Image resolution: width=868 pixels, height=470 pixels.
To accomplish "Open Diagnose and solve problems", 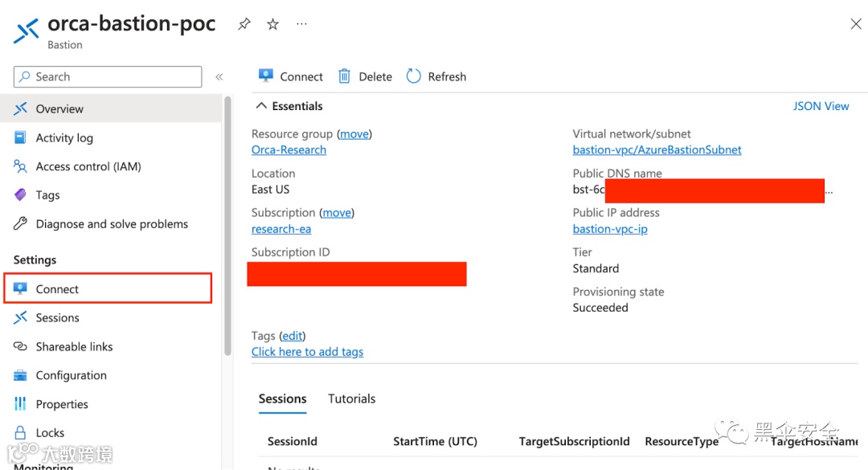I will coord(111,223).
